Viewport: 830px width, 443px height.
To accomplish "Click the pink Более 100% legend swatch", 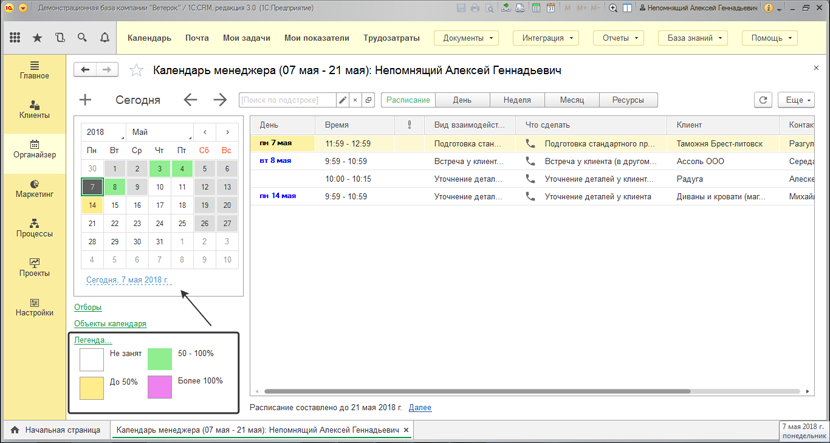I will (160, 386).
